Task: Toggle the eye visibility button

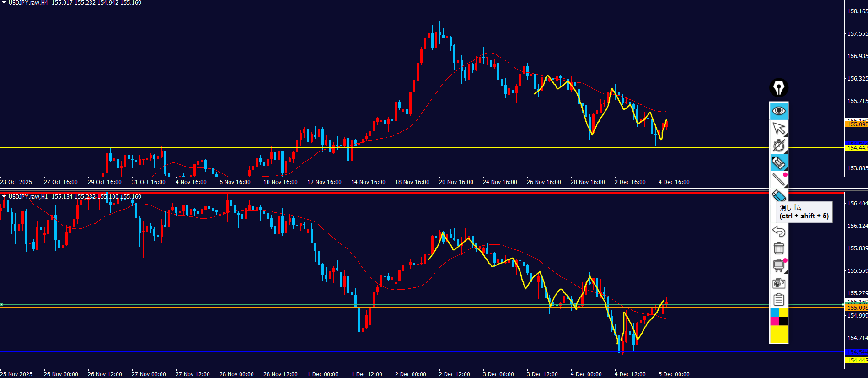Action: [x=778, y=111]
